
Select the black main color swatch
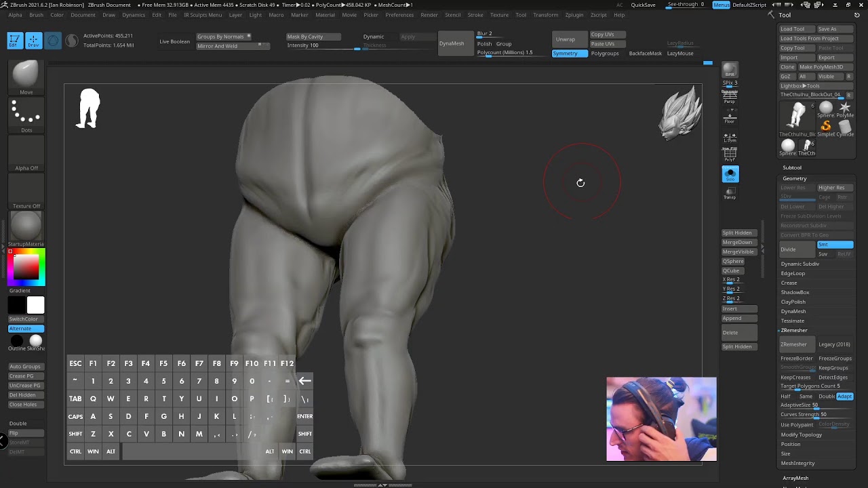pyautogui.click(x=17, y=306)
